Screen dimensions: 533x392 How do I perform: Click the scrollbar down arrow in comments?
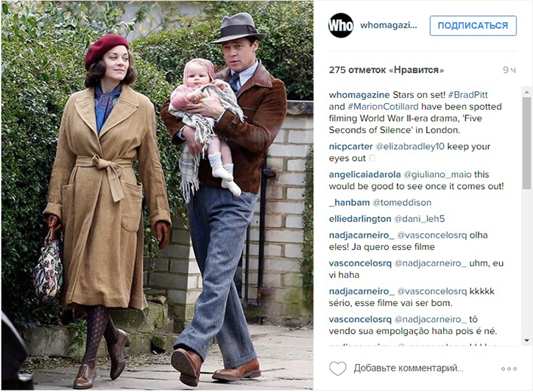tap(526, 341)
